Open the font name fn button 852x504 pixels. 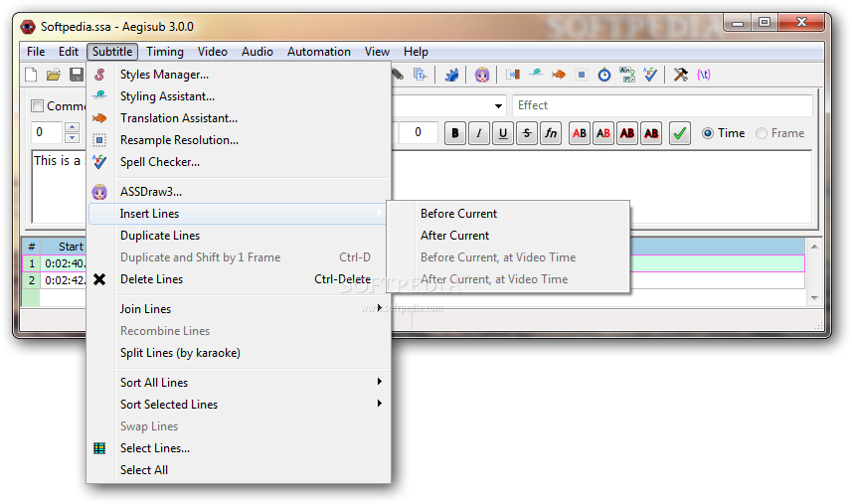[551, 133]
